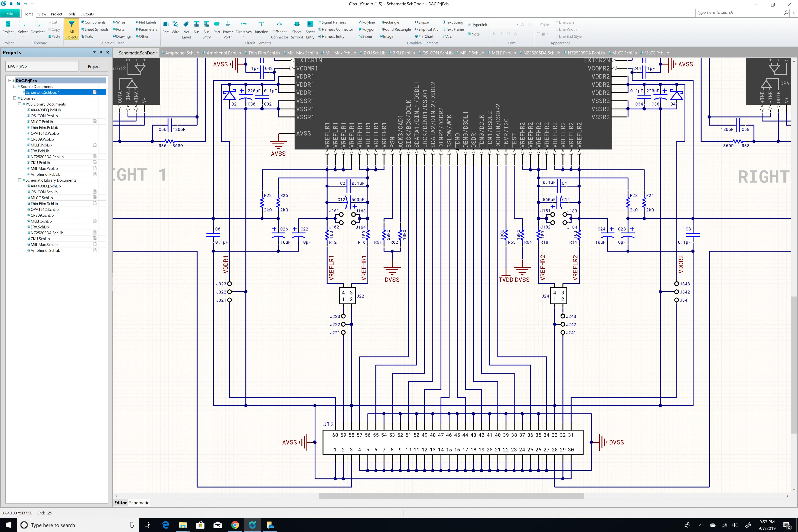Switch to MELF.PcbLib document tab
This screenshot has width=798, height=532.
(502, 53)
